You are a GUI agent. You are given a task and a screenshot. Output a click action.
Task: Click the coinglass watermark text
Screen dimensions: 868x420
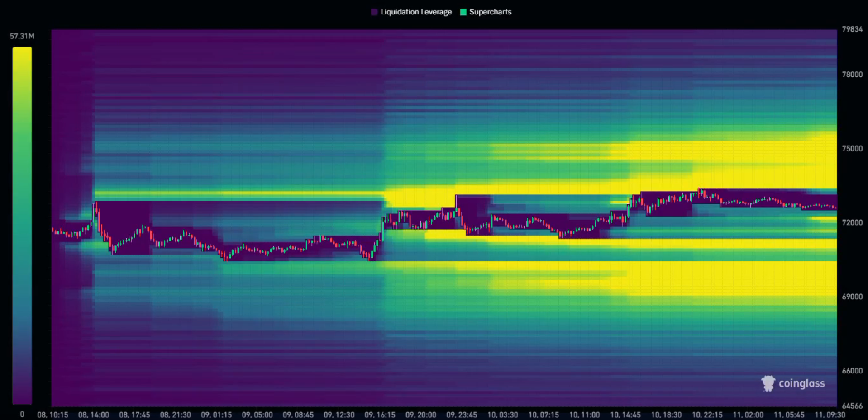click(x=801, y=383)
